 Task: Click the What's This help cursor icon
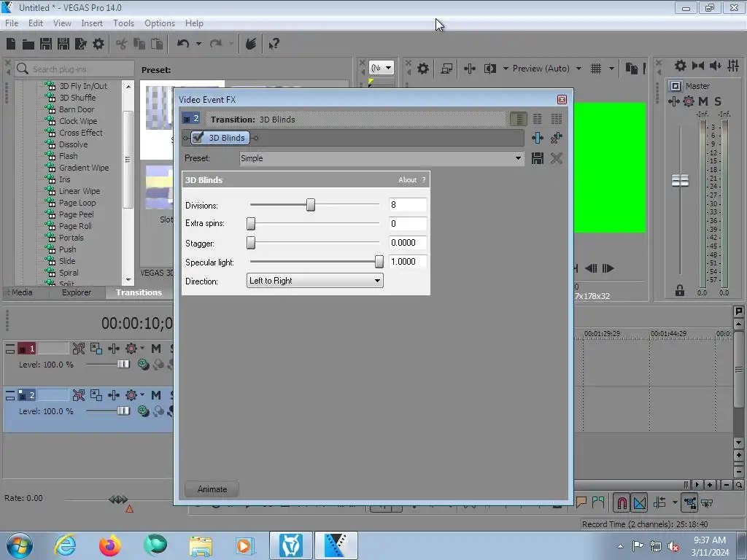(x=274, y=44)
